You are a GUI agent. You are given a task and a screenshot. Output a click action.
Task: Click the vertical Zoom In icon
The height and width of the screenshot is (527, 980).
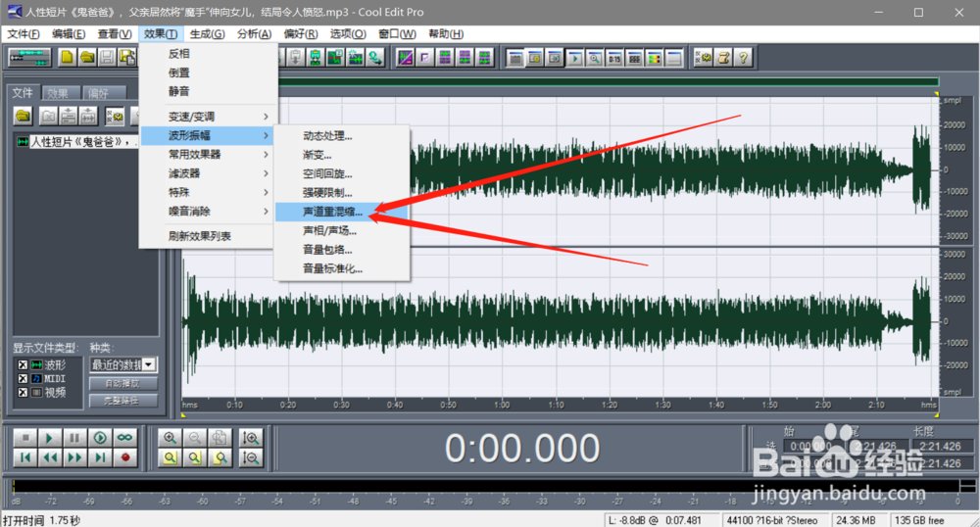coord(251,438)
